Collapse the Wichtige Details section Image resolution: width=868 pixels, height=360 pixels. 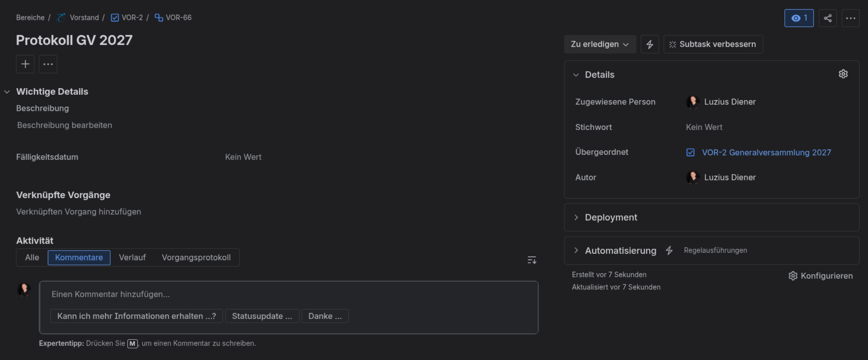pos(7,91)
